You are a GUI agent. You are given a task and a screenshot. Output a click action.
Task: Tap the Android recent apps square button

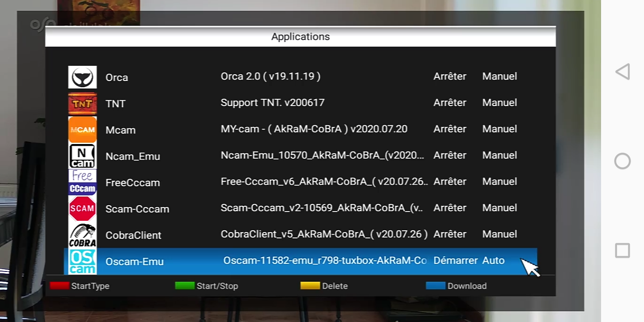click(x=623, y=250)
